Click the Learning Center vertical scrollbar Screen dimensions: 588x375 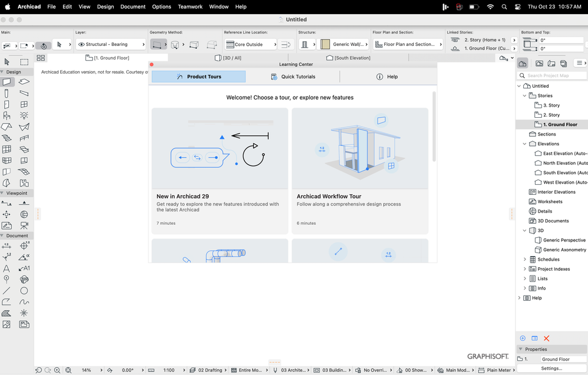[x=434, y=127]
